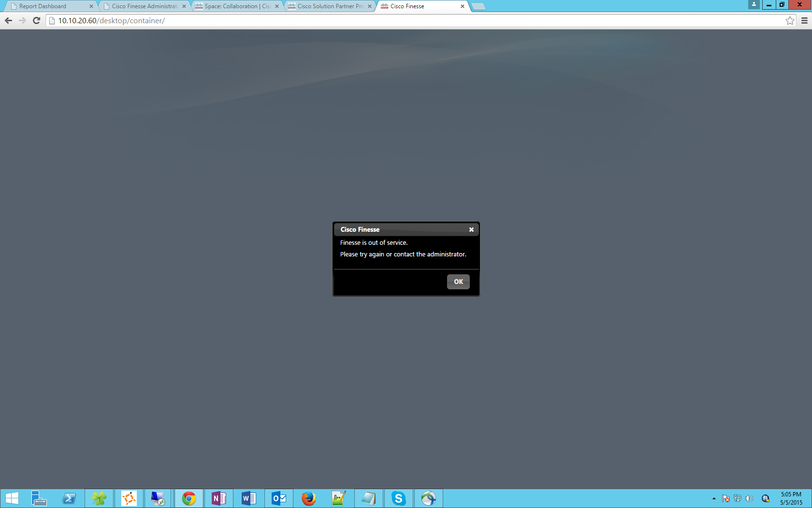Open the orange star app in taskbar
The width and height of the screenshot is (812, 508).
click(129, 498)
